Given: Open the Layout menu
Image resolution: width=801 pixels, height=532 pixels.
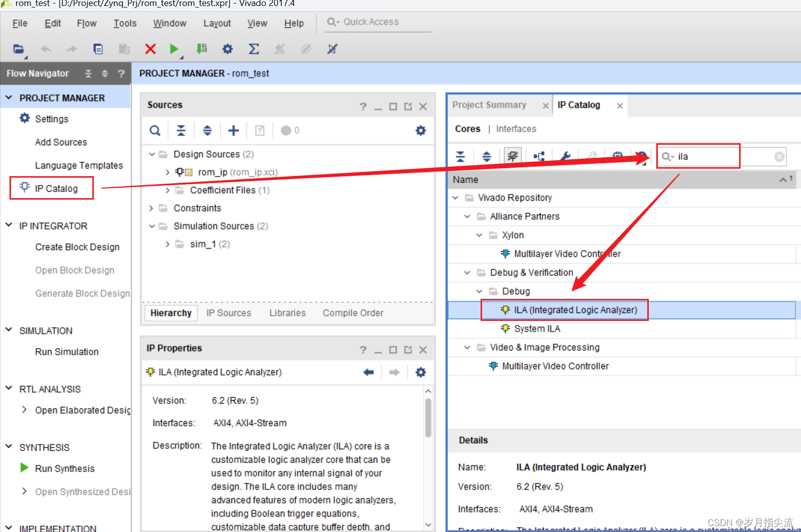Looking at the screenshot, I should click(x=217, y=23).
